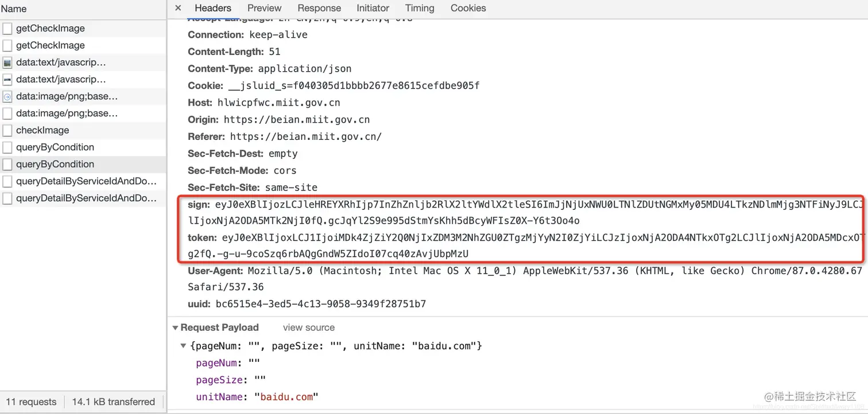Click the last queryDetailByServiceIdAndDo request icon
Screen dimensions: 868x414
tap(7, 198)
